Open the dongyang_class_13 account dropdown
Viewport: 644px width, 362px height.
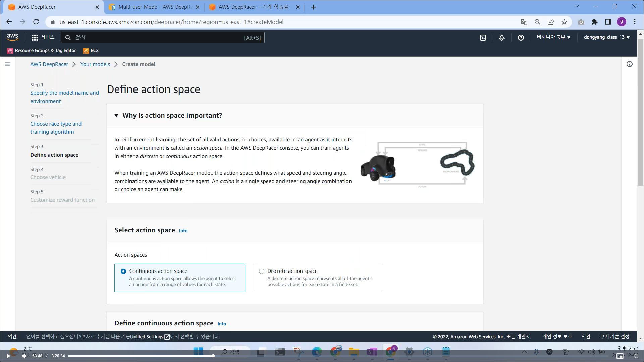coord(606,37)
